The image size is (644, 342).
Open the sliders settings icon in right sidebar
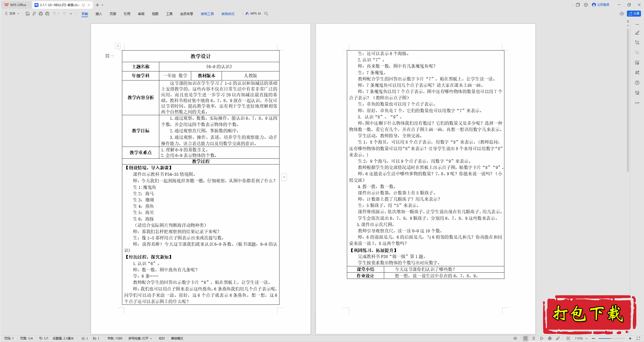[637, 53]
